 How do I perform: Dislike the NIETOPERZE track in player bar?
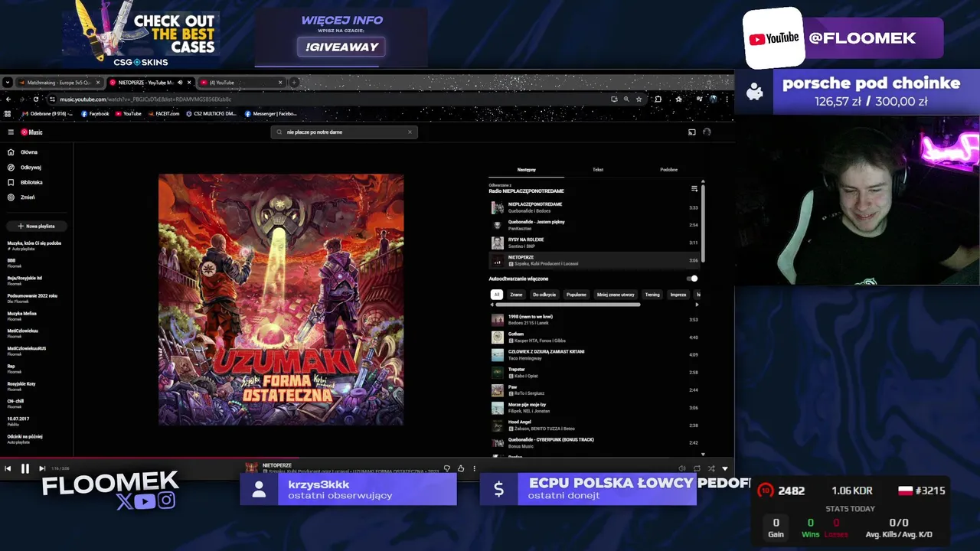point(447,468)
